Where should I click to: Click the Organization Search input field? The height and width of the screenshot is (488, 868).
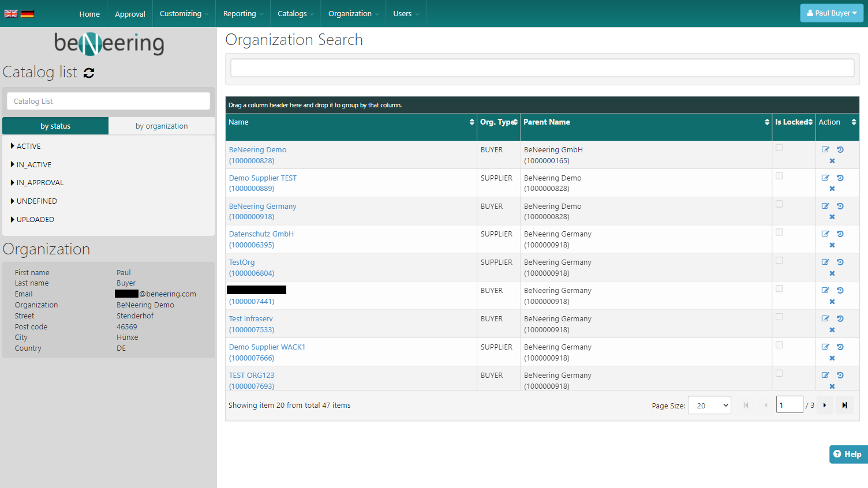point(542,68)
